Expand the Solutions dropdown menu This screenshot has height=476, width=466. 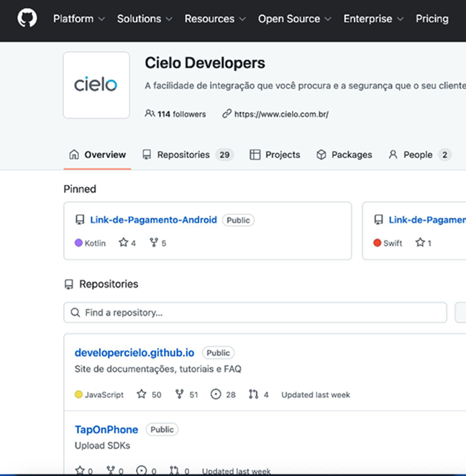point(145,19)
